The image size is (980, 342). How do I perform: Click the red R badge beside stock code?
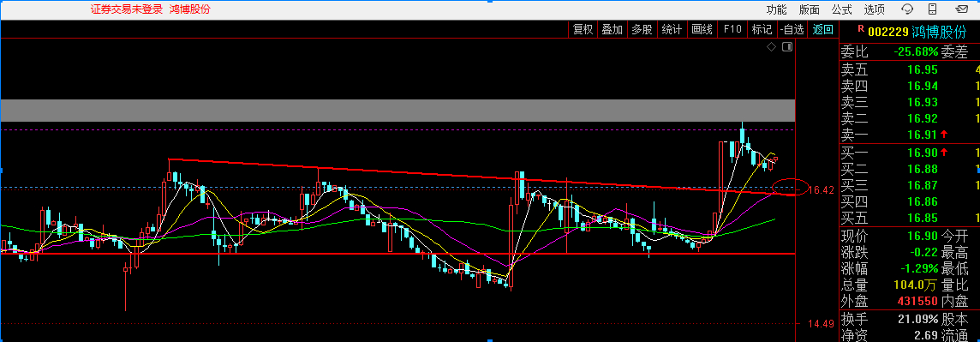861,28
